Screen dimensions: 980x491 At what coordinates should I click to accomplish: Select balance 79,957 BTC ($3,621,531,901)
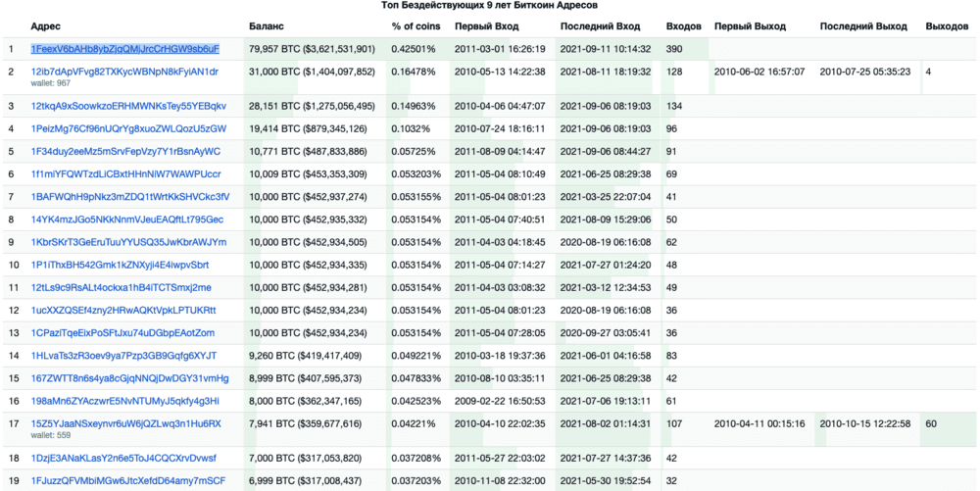[x=312, y=49]
